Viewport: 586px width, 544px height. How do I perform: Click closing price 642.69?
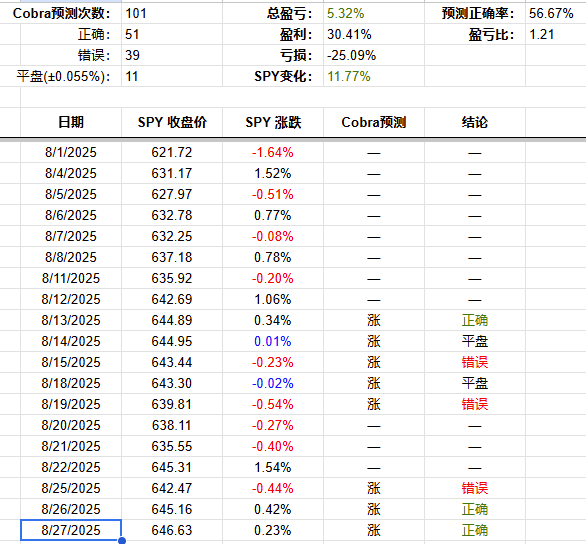(x=172, y=299)
